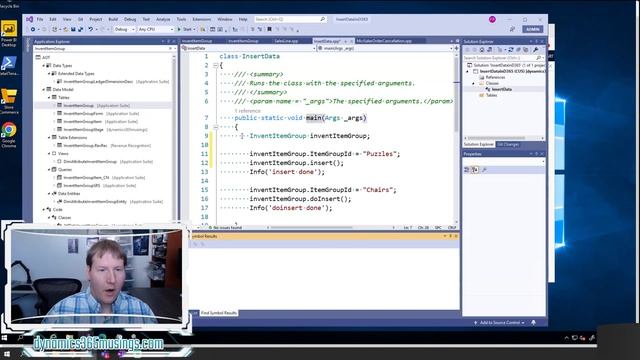
Task: Collapse the Queries tree node
Action: coord(49,169)
